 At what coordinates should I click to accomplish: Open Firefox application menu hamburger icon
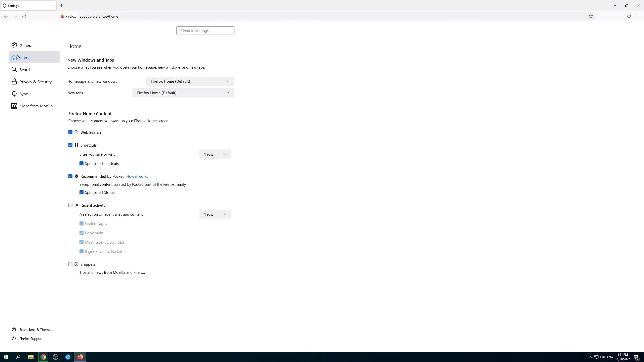tap(638, 16)
